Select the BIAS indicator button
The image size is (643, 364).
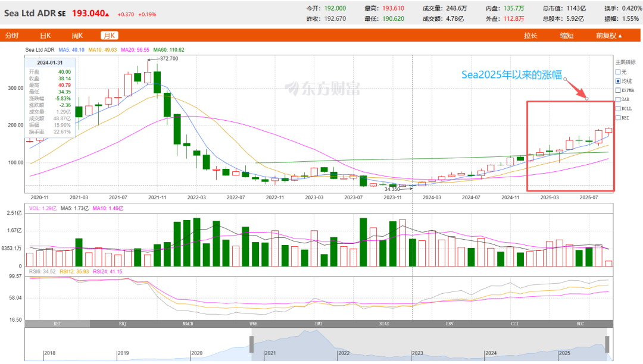[x=384, y=324]
